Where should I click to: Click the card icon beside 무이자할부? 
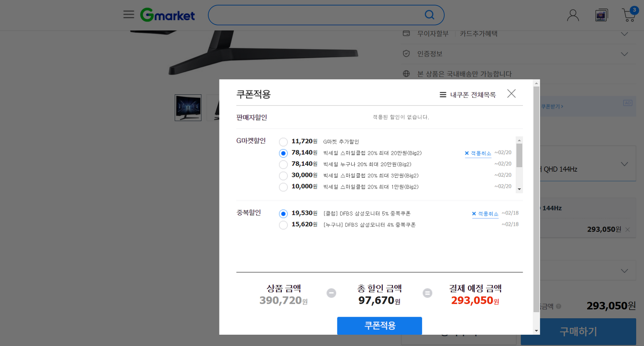point(407,33)
